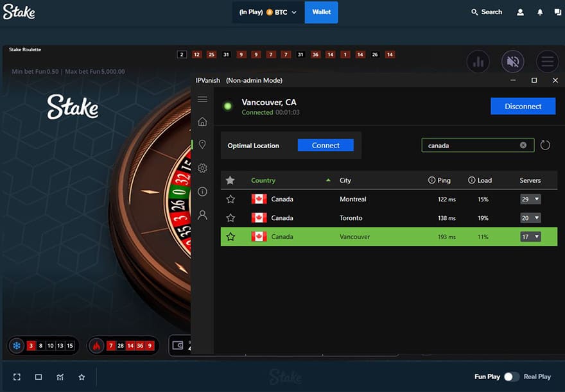565x392 pixels.
Task: Click the Disconnect button
Action: pyautogui.click(x=523, y=107)
